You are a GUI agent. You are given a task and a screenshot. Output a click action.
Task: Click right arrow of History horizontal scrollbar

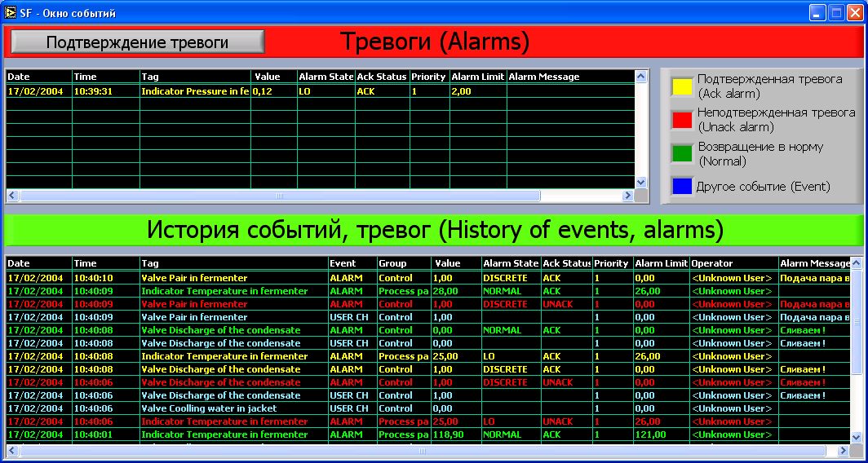pos(843,451)
